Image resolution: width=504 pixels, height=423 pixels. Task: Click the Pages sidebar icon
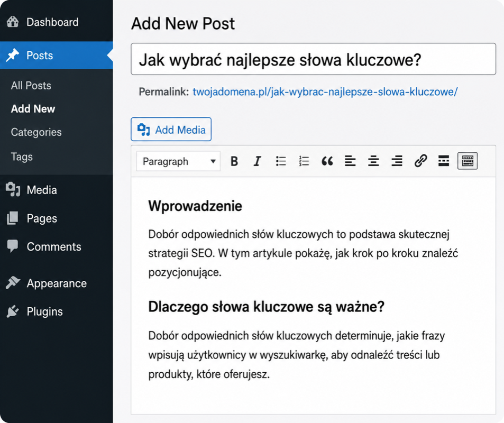coord(13,218)
